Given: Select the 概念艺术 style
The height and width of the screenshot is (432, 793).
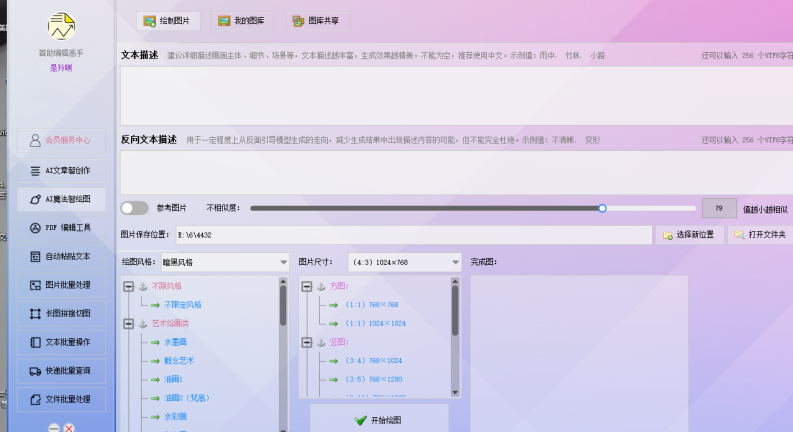Looking at the screenshot, I should coord(179,361).
